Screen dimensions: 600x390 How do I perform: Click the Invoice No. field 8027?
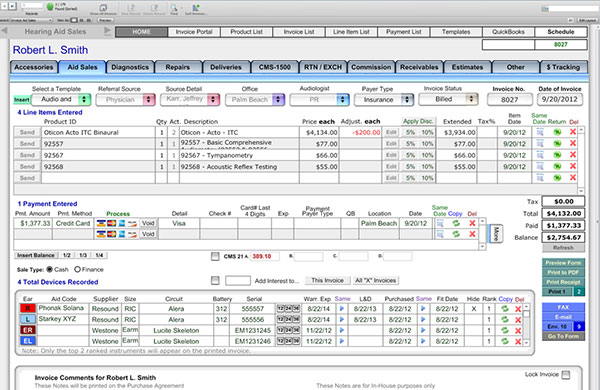click(509, 100)
